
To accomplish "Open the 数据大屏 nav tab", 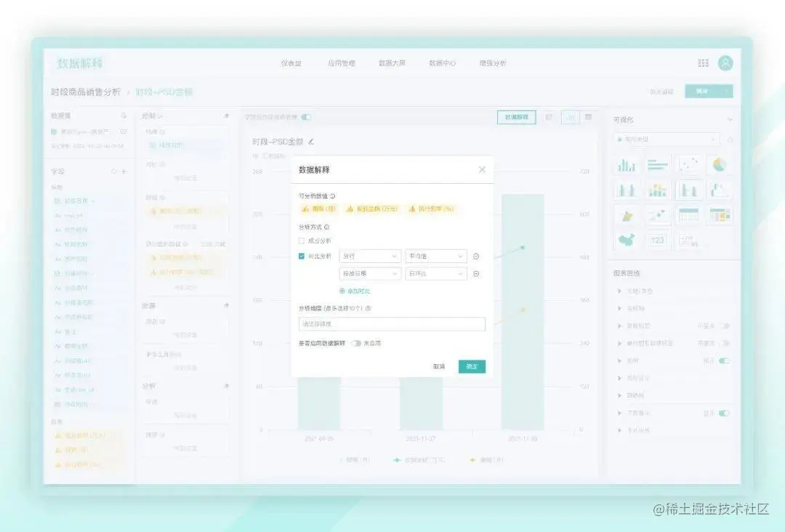I will pos(392,63).
